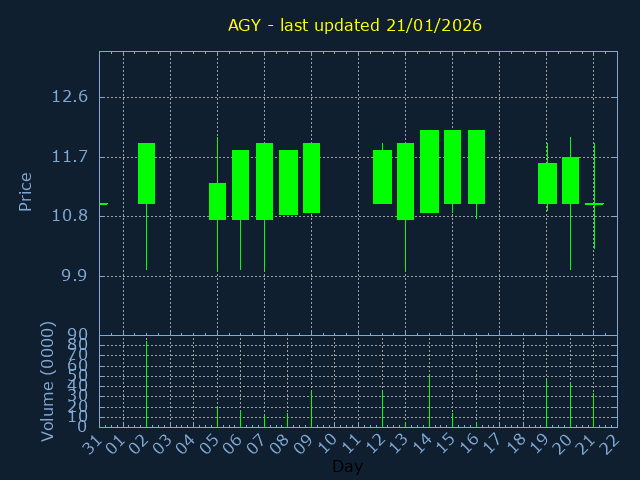Click the candlestick for day 19
Screen dimensions: 640x480
(x=547, y=183)
